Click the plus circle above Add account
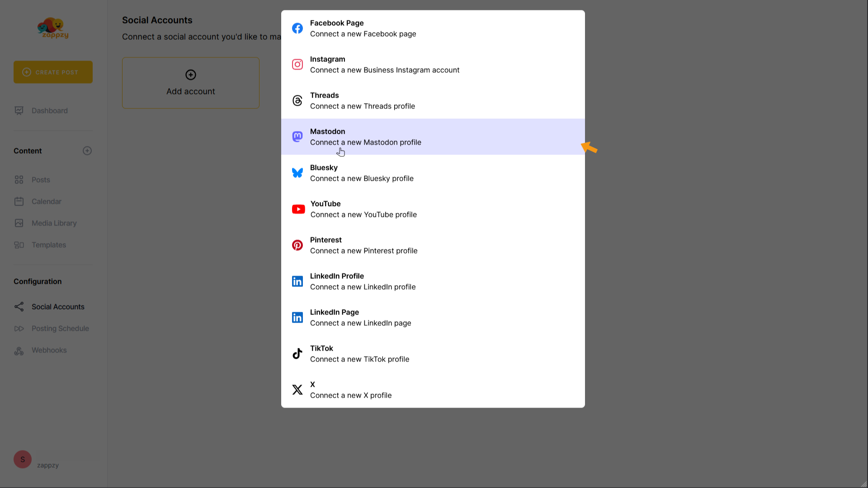This screenshot has width=868, height=488. click(x=191, y=75)
